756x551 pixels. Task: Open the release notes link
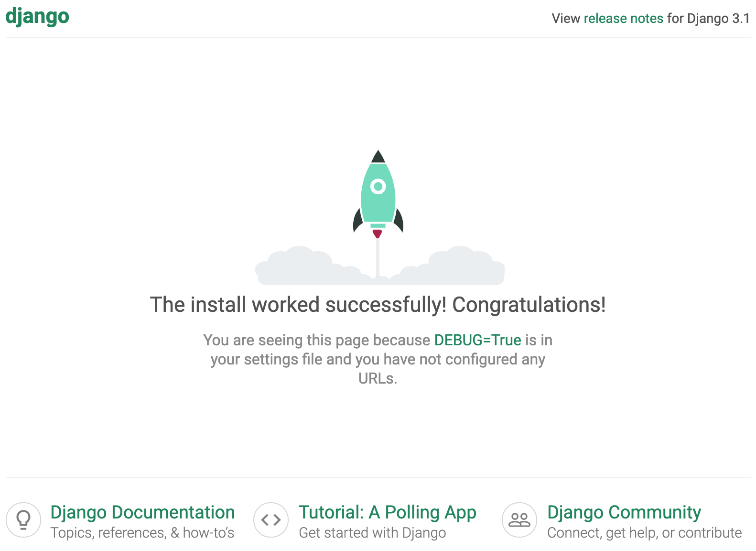point(623,18)
